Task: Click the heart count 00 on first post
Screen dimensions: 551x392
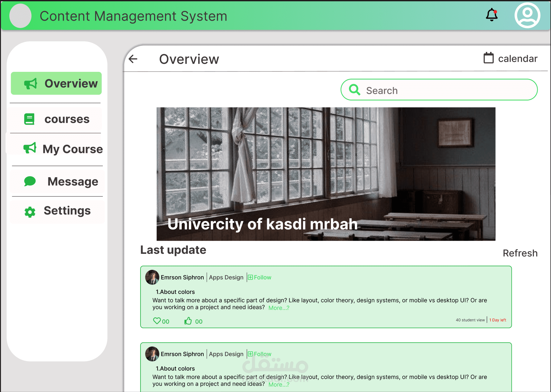Action: coord(166,321)
